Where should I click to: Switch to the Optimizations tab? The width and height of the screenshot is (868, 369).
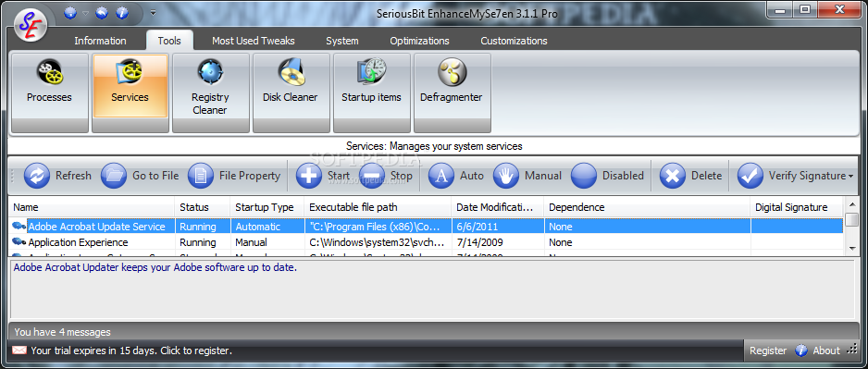pos(419,41)
